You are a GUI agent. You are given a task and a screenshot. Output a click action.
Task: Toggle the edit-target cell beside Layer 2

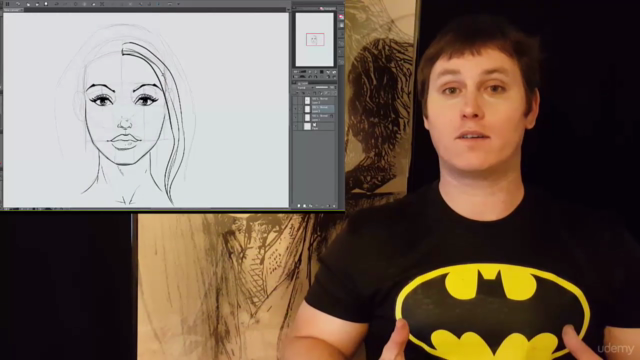(300, 109)
